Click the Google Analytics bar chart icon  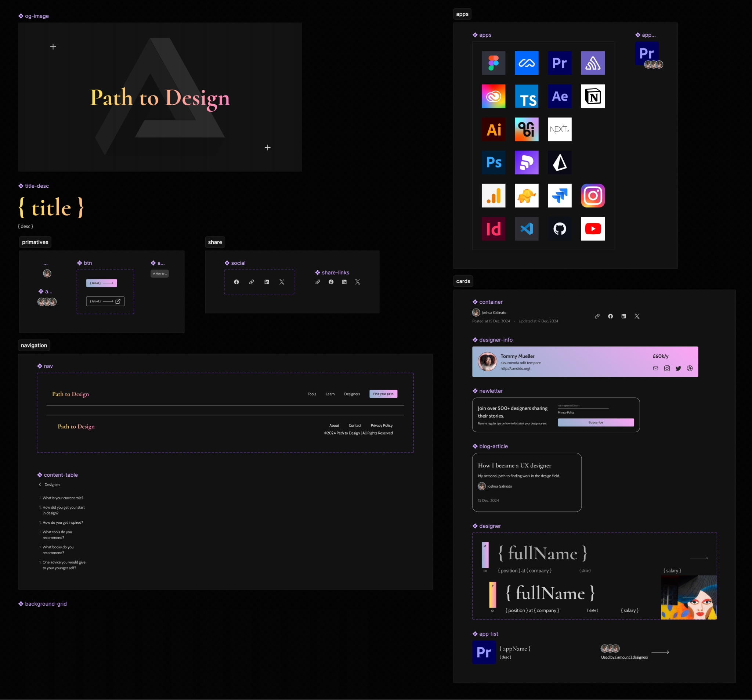[x=493, y=196]
